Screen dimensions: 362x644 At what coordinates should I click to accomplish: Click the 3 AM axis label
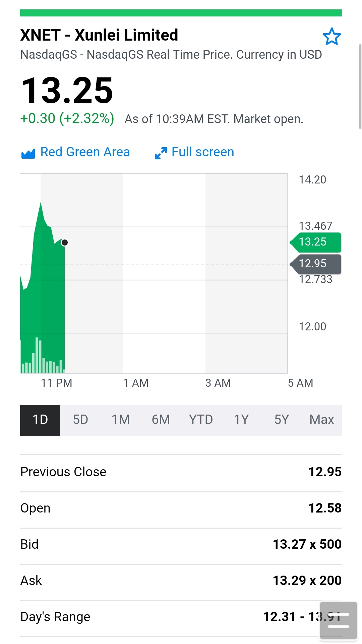click(x=218, y=383)
